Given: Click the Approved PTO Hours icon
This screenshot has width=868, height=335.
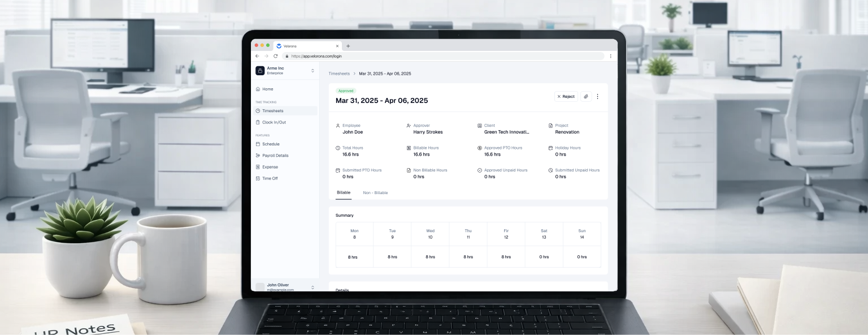Looking at the screenshot, I should tap(480, 148).
